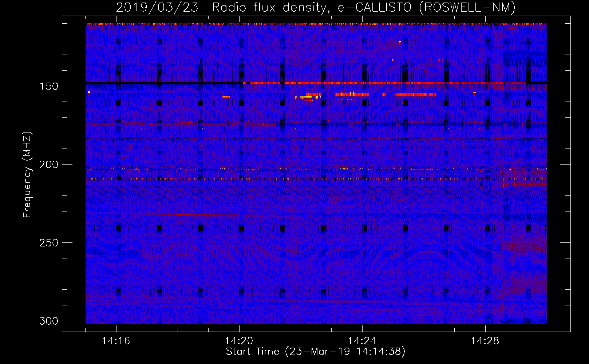
Task: Click the long red emission near 155 MHz at 14:24
Action: tap(352, 95)
